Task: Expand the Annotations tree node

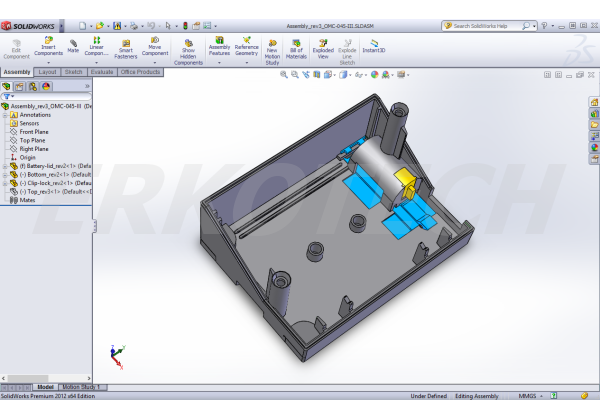Action: point(4,114)
